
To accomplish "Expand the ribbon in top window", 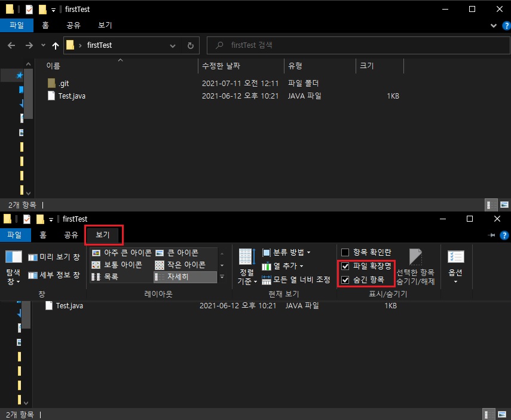I will tap(494, 26).
